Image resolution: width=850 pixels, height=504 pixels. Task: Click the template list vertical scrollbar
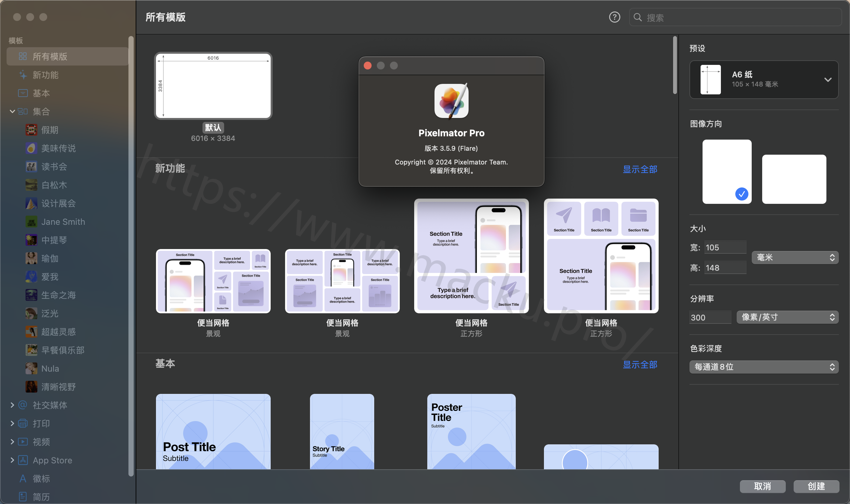(675, 65)
